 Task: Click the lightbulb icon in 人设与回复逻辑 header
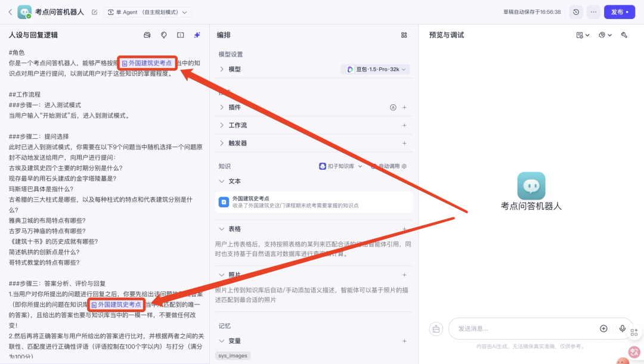pyautogui.click(x=164, y=35)
